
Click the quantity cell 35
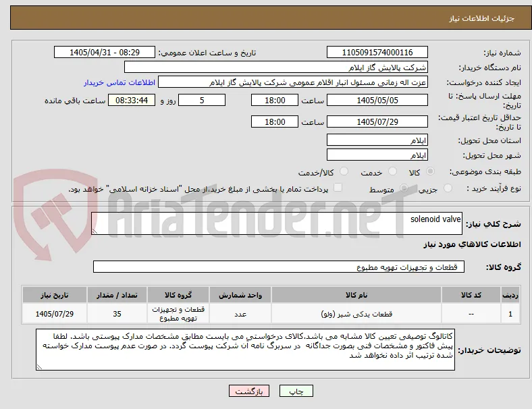click(x=117, y=314)
